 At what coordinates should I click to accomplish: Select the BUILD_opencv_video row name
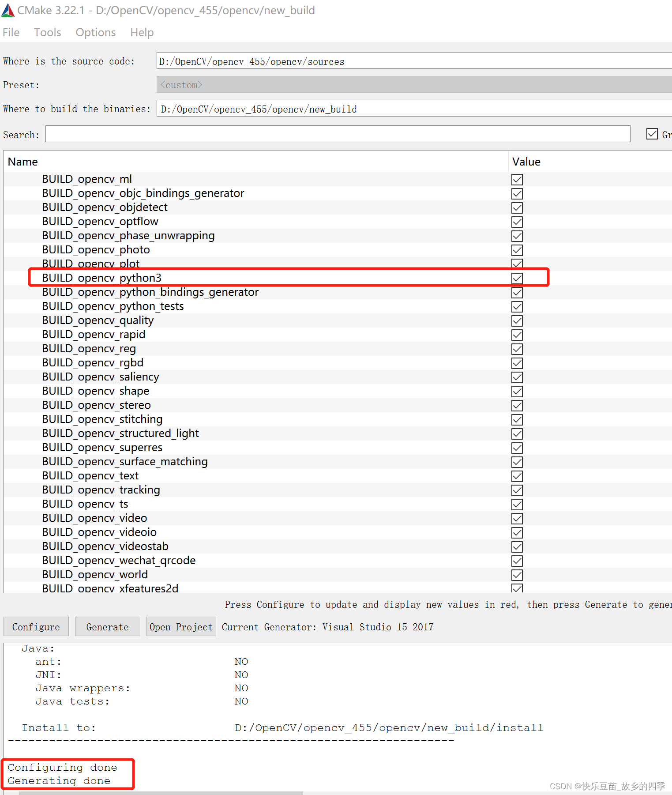(94, 518)
